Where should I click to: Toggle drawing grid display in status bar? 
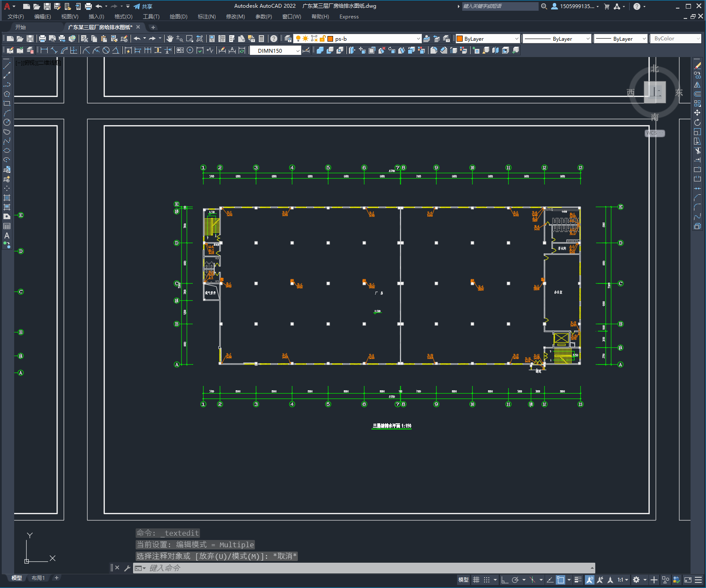point(476,580)
